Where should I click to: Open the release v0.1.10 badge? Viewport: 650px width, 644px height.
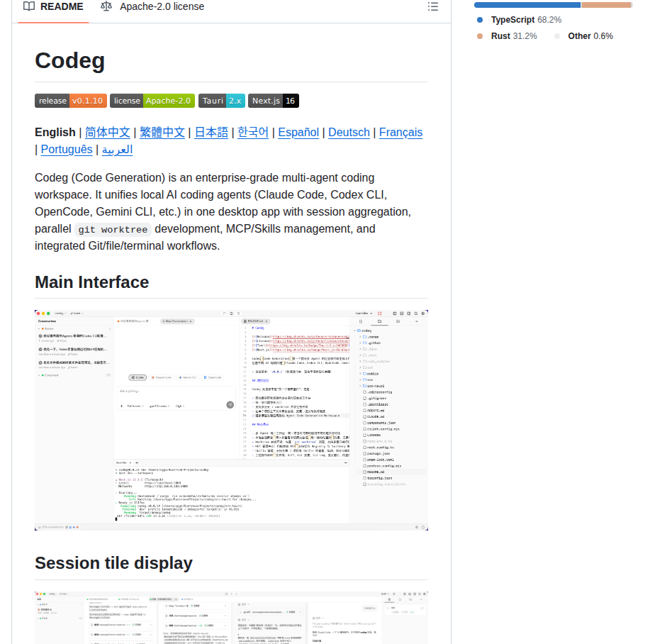pos(71,101)
